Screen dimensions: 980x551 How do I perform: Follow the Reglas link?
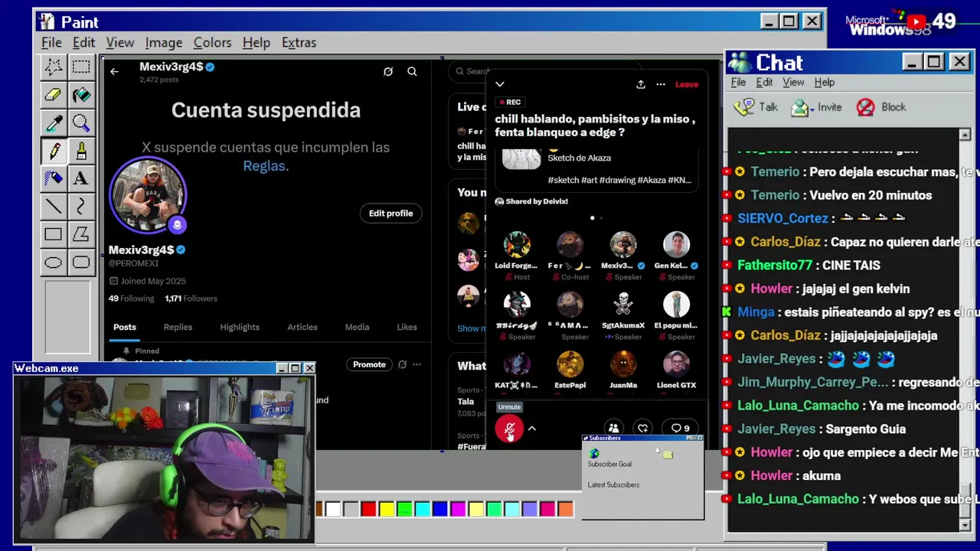point(265,165)
